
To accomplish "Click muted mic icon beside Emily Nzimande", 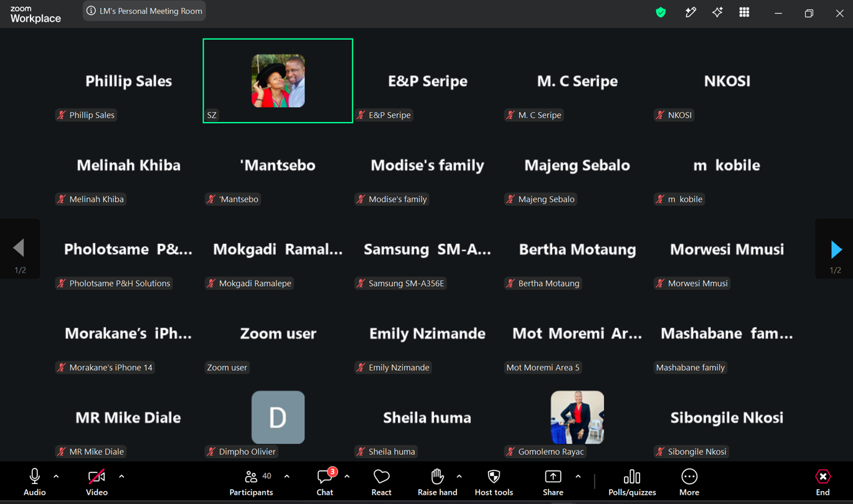I will pyautogui.click(x=361, y=368).
